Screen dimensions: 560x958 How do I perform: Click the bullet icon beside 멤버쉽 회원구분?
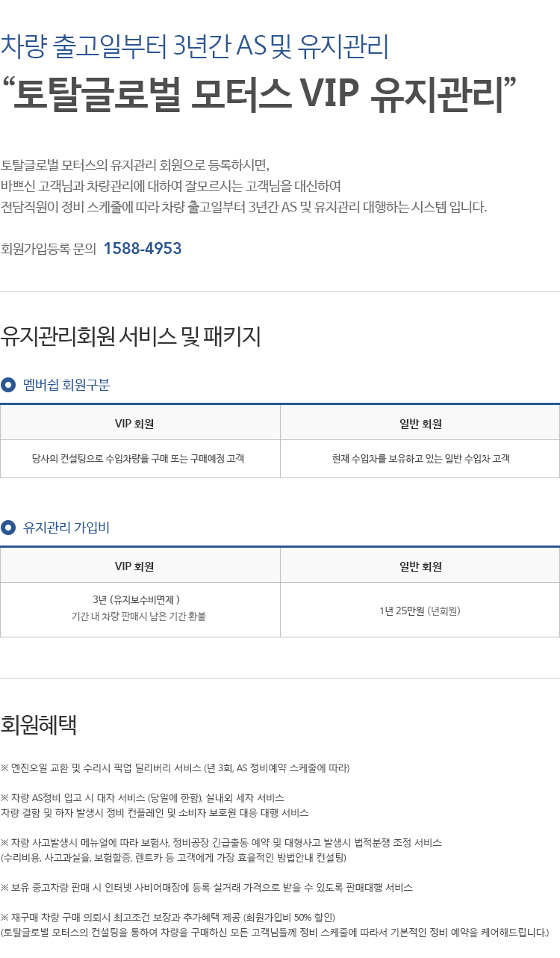[8, 386]
